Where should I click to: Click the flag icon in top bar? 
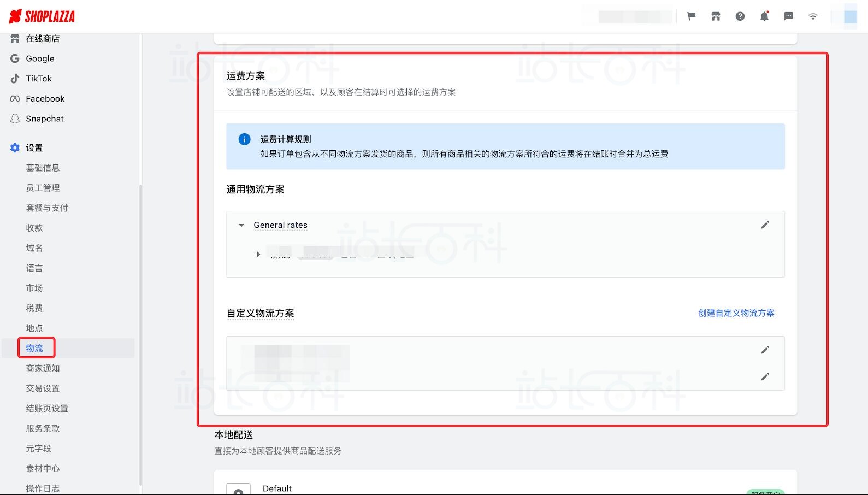coord(692,16)
